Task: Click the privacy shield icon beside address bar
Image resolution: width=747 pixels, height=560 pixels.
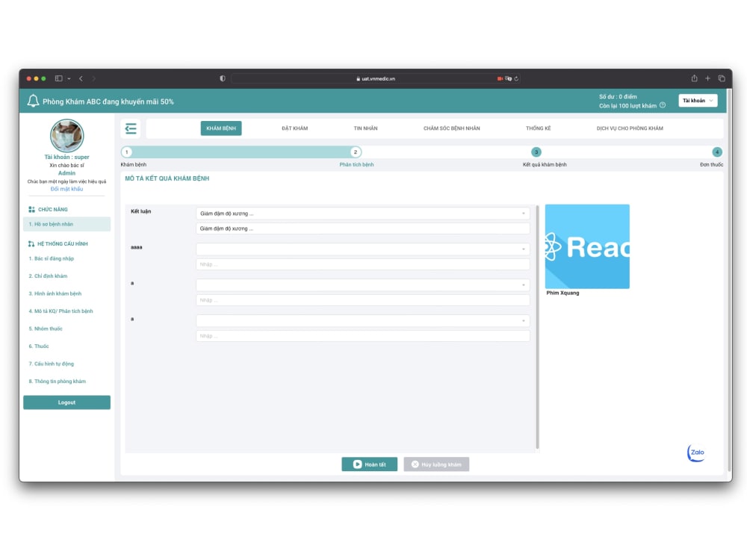Action: [x=223, y=78]
